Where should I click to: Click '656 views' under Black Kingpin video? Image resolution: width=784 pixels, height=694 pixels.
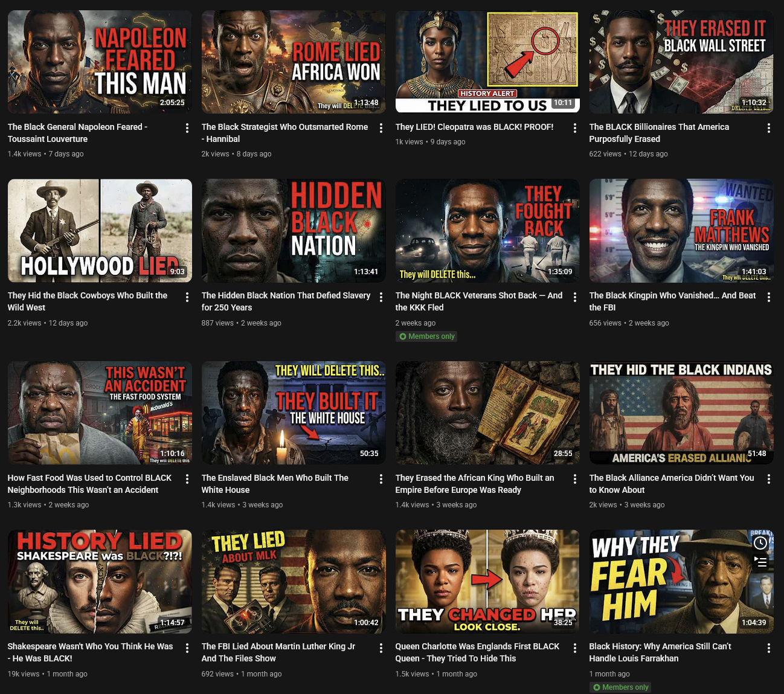pos(605,323)
